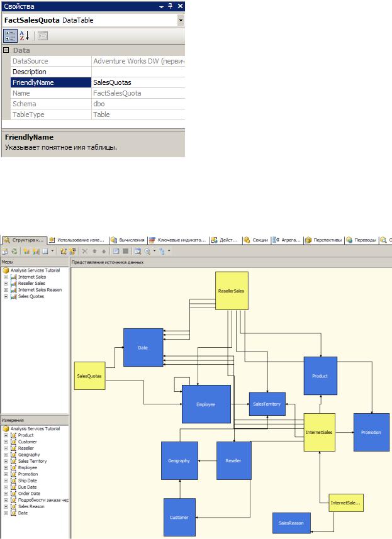Expand the Product dimension node
Screen dimensions: 392x539
pos(6,435)
